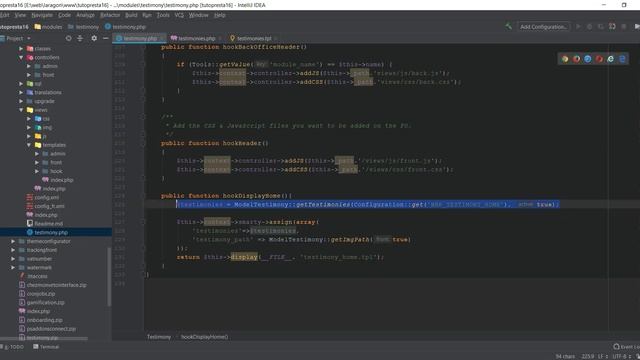640x360 pixels.
Task: Expand the classes folder
Action: pos(21,49)
